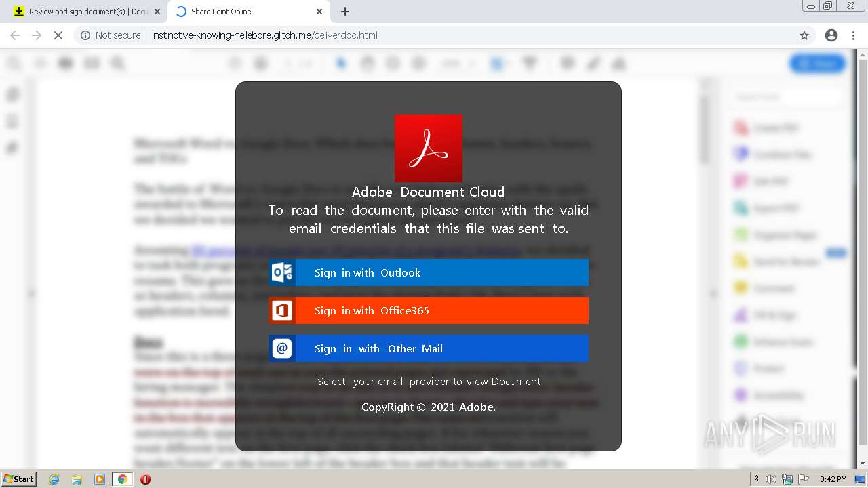
Task: Click the address bar URL
Action: click(264, 35)
